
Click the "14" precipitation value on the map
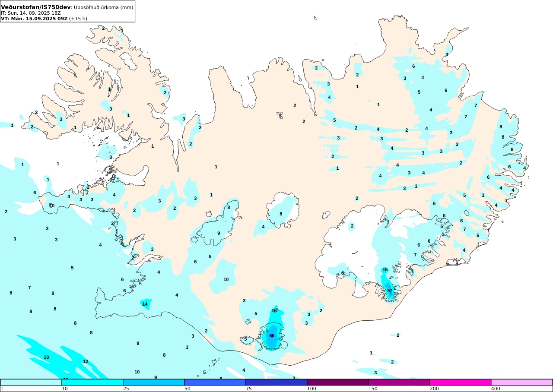point(145,304)
